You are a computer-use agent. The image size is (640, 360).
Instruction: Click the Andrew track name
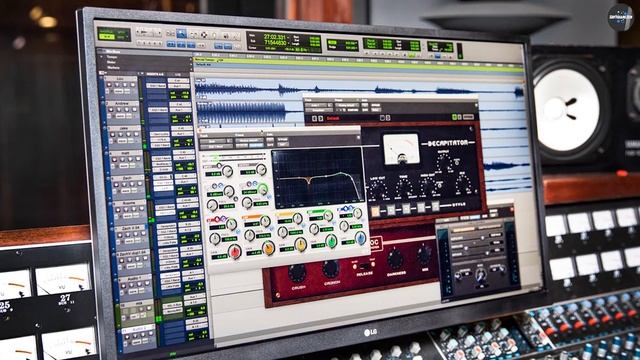click(x=122, y=104)
